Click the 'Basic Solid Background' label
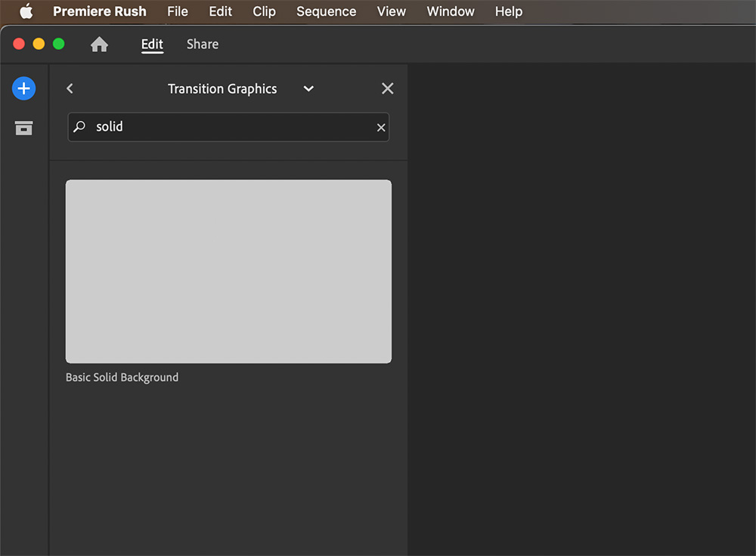Screen dimensions: 756x556 click(122, 377)
